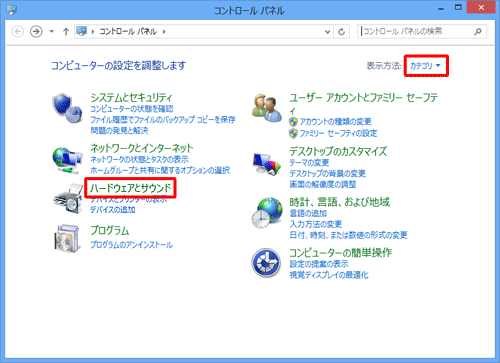Image resolution: width=500 pixels, height=363 pixels.
Task: Open 言語の追加 link
Action: 308,213
